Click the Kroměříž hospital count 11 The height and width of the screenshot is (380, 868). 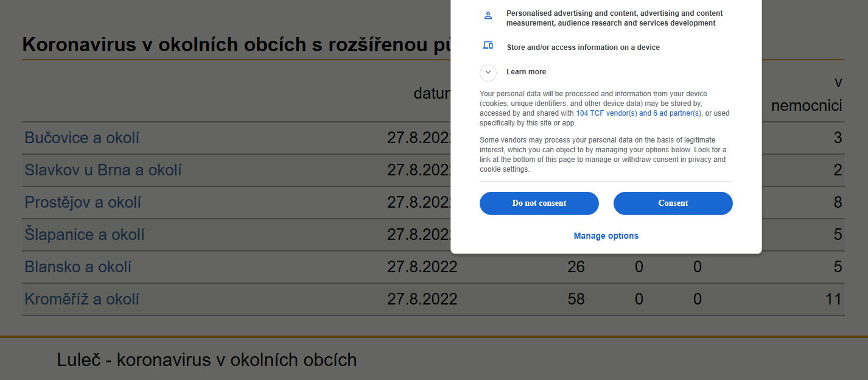coord(833,299)
